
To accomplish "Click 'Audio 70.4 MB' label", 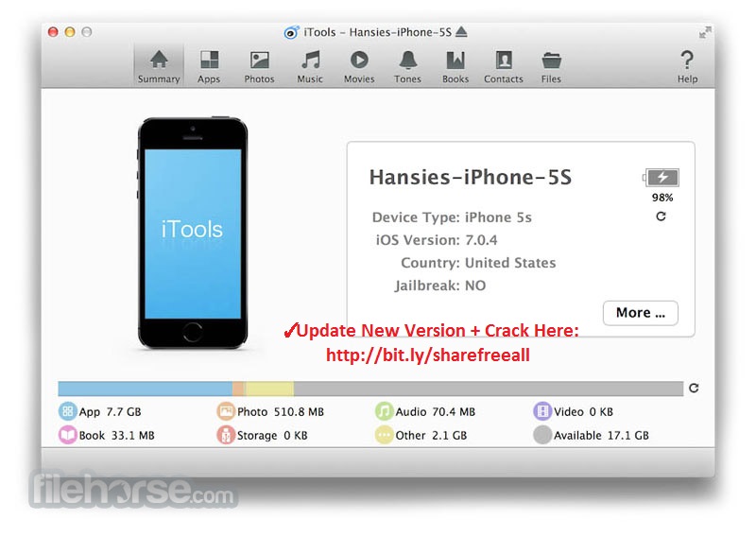I will (x=436, y=411).
